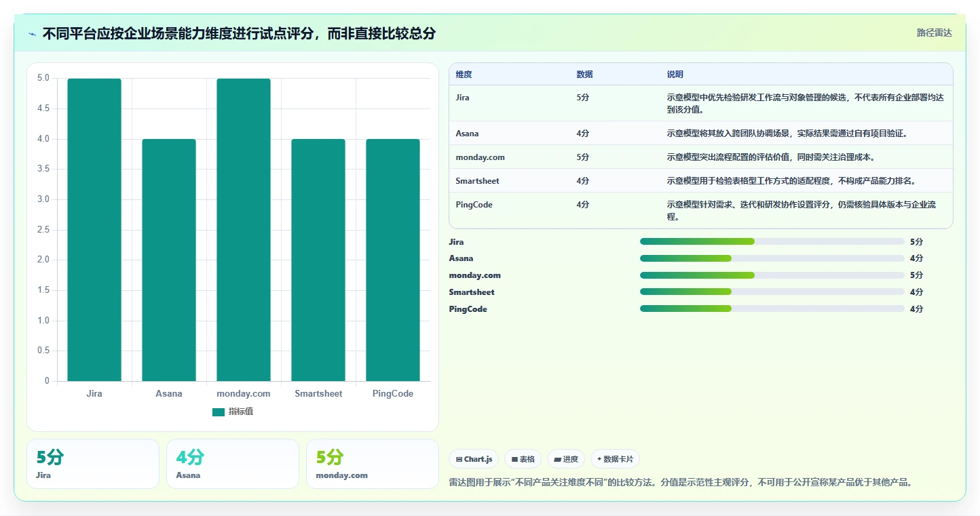The image size is (980, 516).
Task: Click the monday.com bar in the chart
Action: pyautogui.click(x=244, y=230)
